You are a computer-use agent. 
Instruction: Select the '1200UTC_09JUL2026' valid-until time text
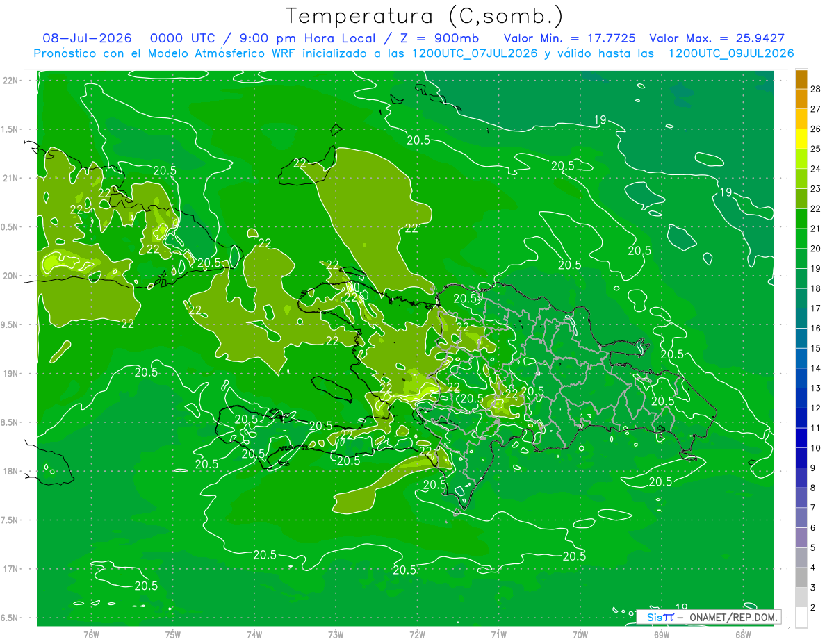(731, 53)
